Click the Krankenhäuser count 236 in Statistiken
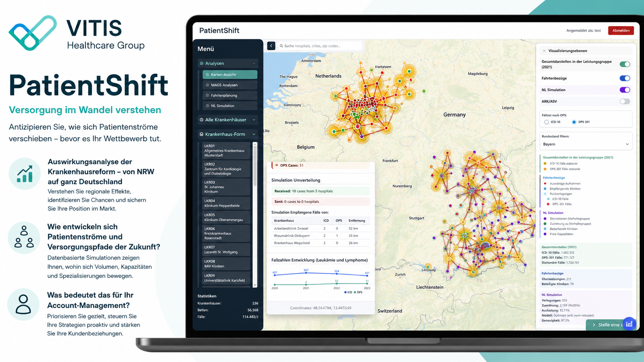Screen dimensions: 644x362 point(255,304)
